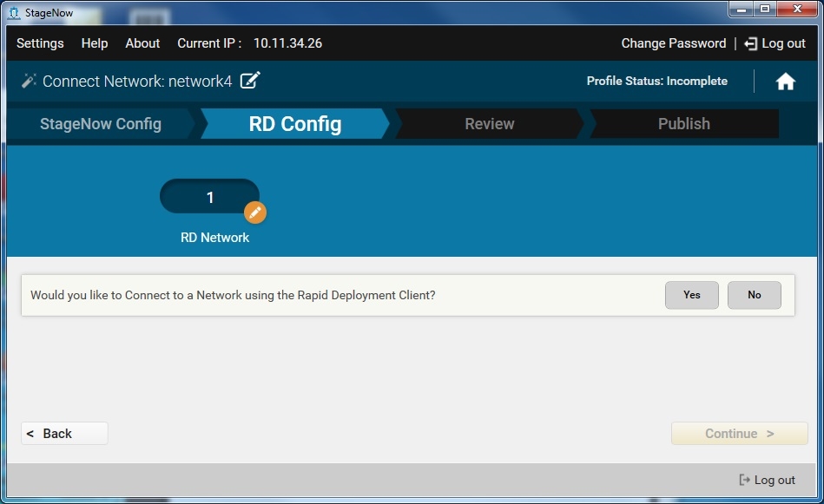Answer No to Rapid Deployment question
The image size is (824, 504).
pyautogui.click(x=754, y=295)
